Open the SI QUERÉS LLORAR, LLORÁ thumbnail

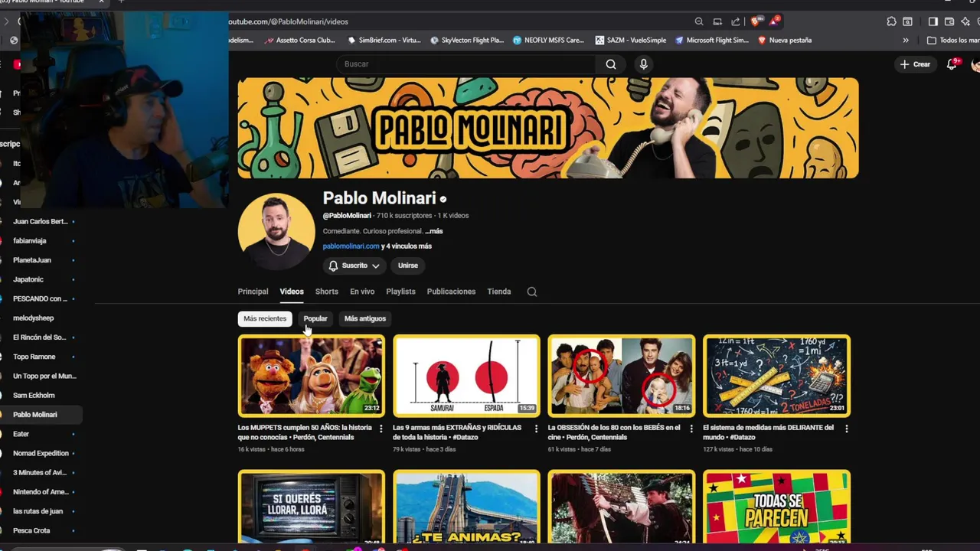tap(312, 508)
